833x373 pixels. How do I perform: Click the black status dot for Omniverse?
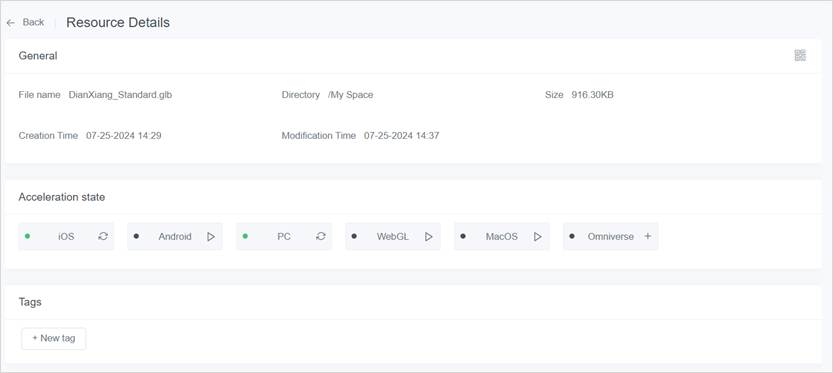click(x=572, y=236)
